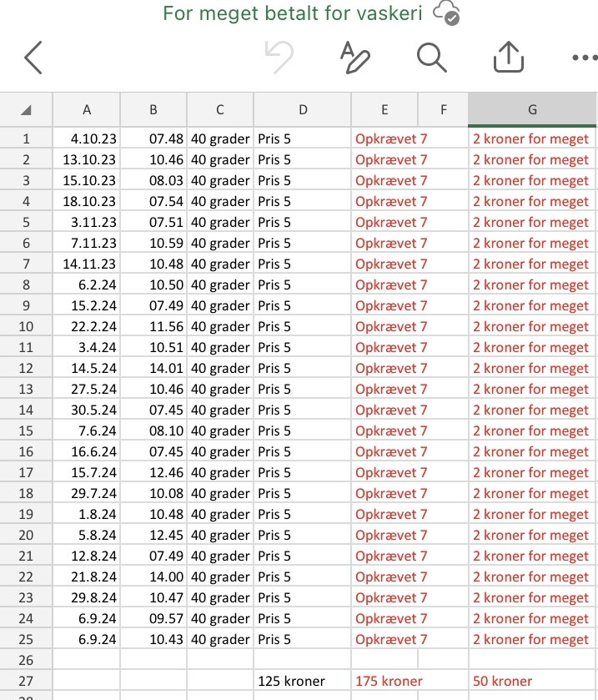Select row 13 header
This screenshot has width=598, height=700.
[x=26, y=389]
